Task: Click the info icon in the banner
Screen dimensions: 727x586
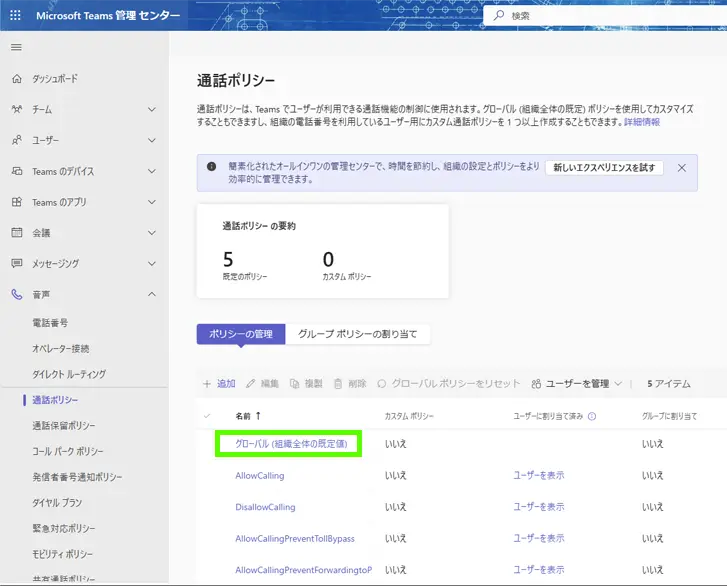Action: [211, 166]
